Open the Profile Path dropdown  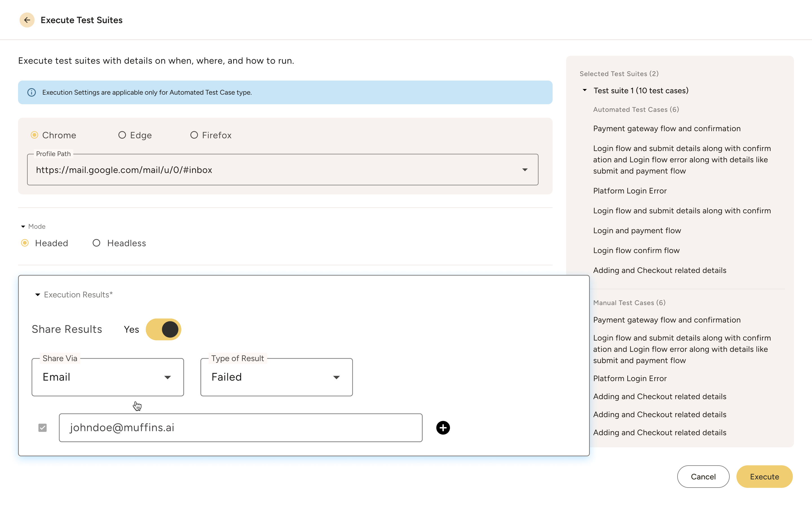coord(525,170)
